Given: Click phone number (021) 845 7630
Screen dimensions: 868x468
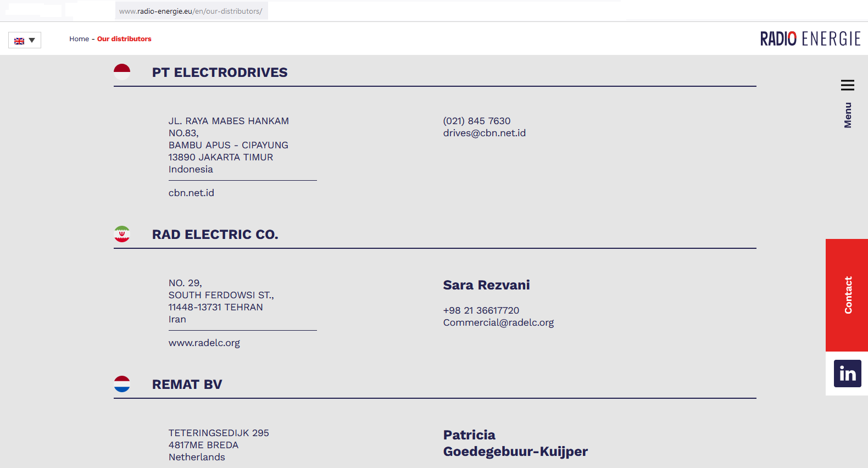Looking at the screenshot, I should (476, 121).
